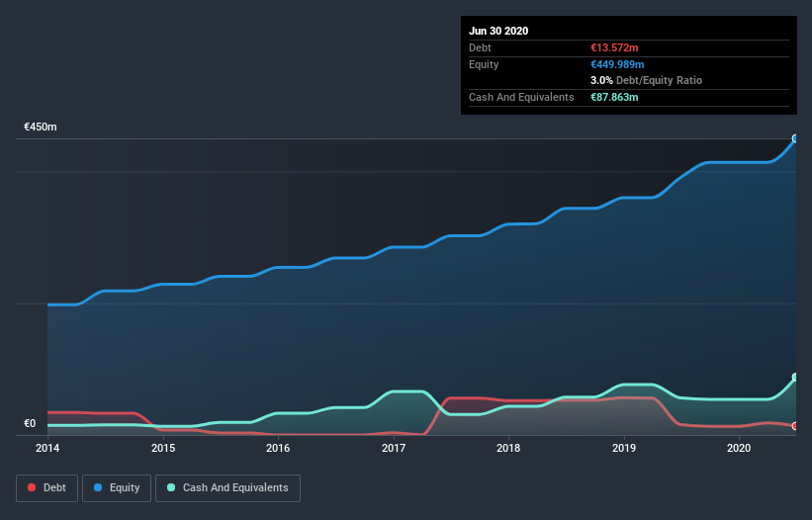Select the Cash endpoint marker at Jun 2020
Screen dimensions: 812x520
[795, 378]
